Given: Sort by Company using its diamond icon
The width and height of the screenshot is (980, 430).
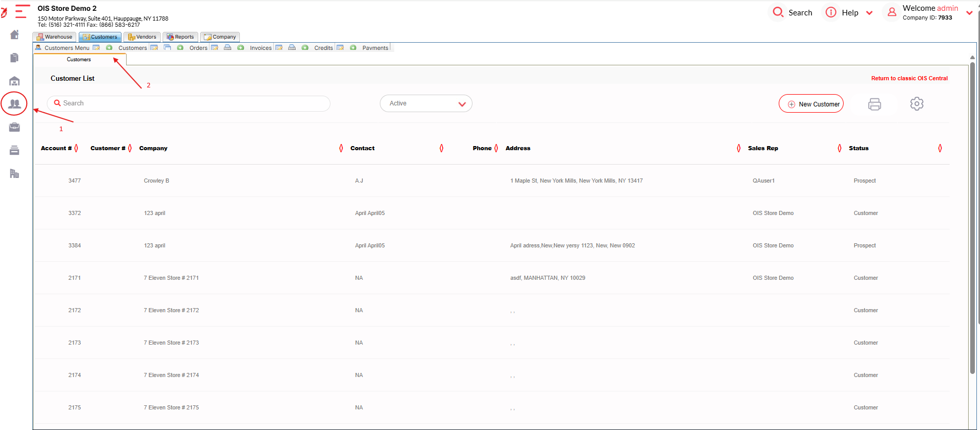Looking at the screenshot, I should pyautogui.click(x=341, y=148).
